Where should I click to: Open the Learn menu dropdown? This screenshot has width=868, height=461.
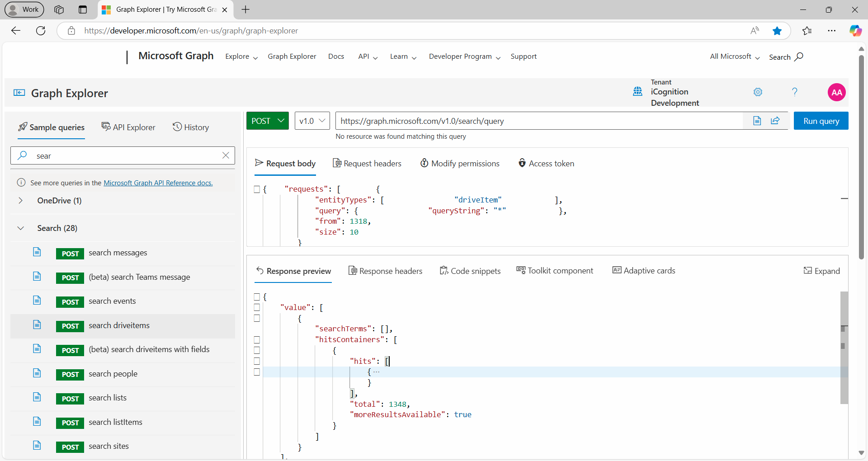click(x=403, y=56)
